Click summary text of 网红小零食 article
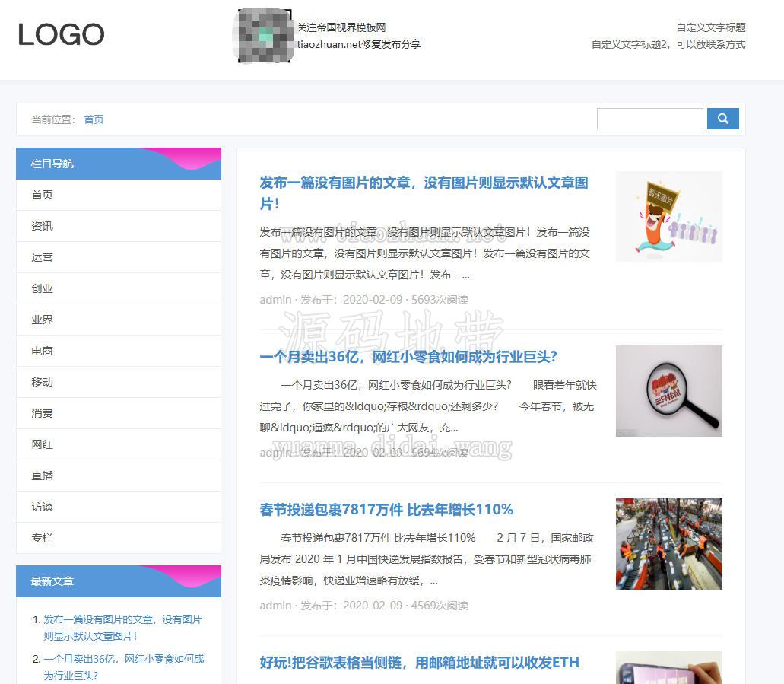The width and height of the screenshot is (784, 684). pyautogui.click(x=428, y=406)
